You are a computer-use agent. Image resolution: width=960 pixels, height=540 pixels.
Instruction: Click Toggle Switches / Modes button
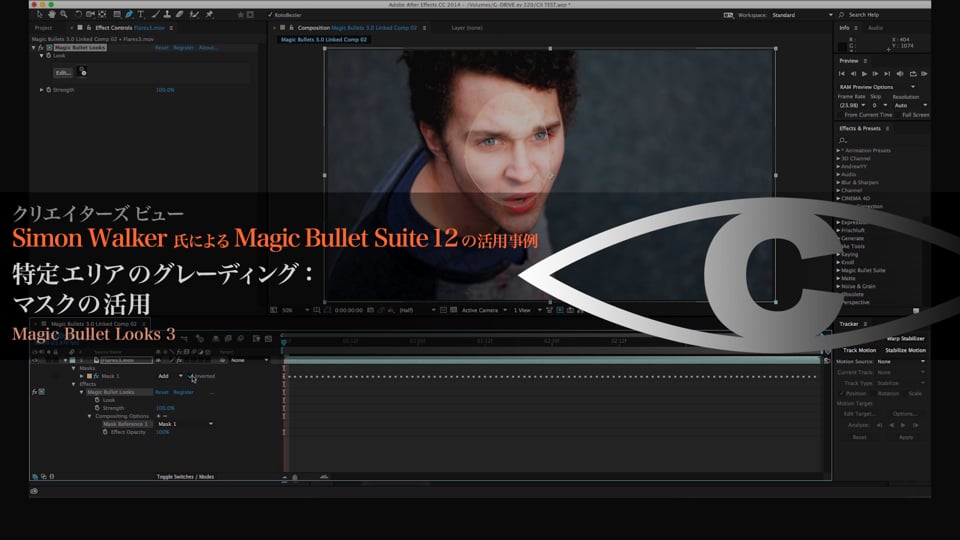click(x=185, y=476)
